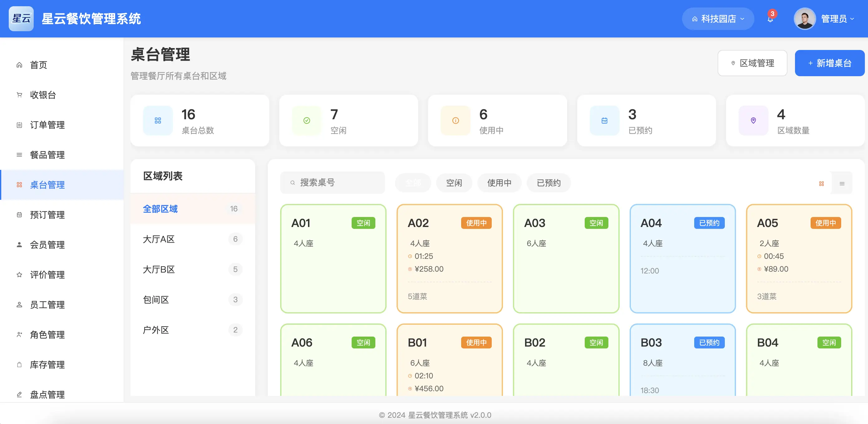Switch to list view layout
Image resolution: width=868 pixels, height=424 pixels.
coord(842,184)
